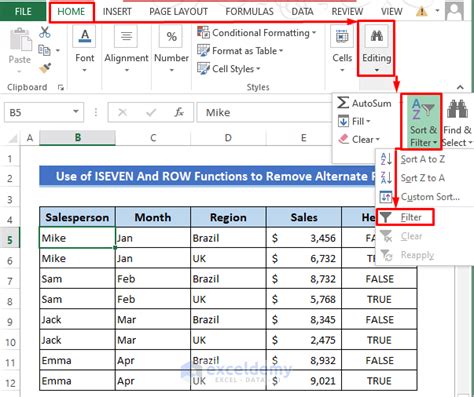Open the Clear dropdown in Editing
474x397 pixels.
pyautogui.click(x=359, y=139)
